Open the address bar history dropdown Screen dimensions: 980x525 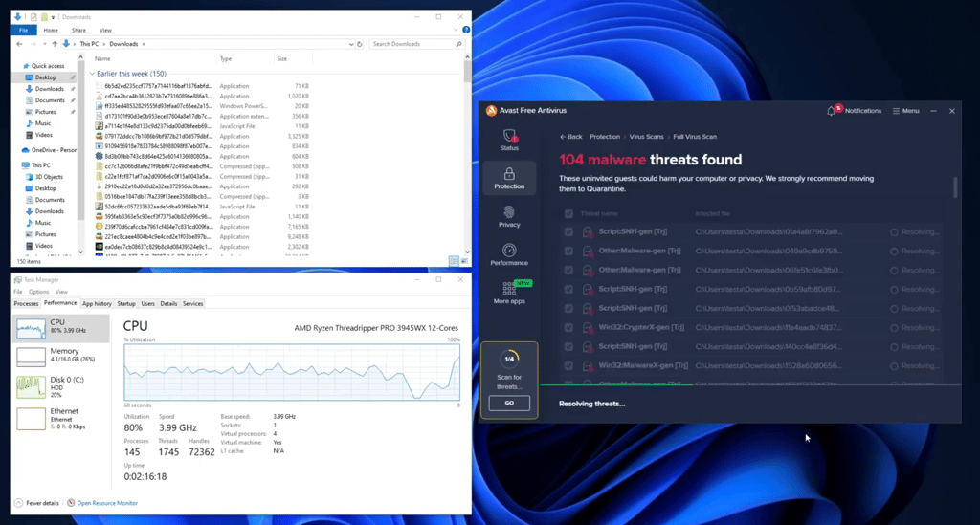(x=350, y=44)
